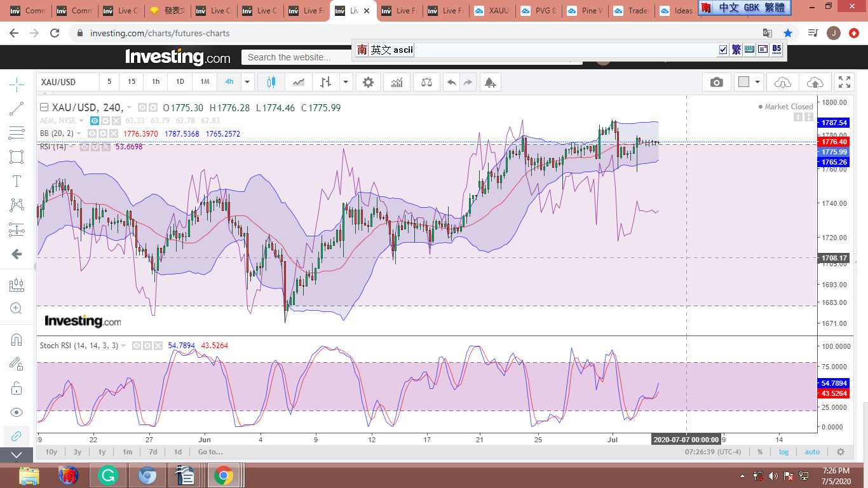Viewport: 868px width, 488px height.
Task: Activate the magnet mode tool
Action: tap(17, 339)
